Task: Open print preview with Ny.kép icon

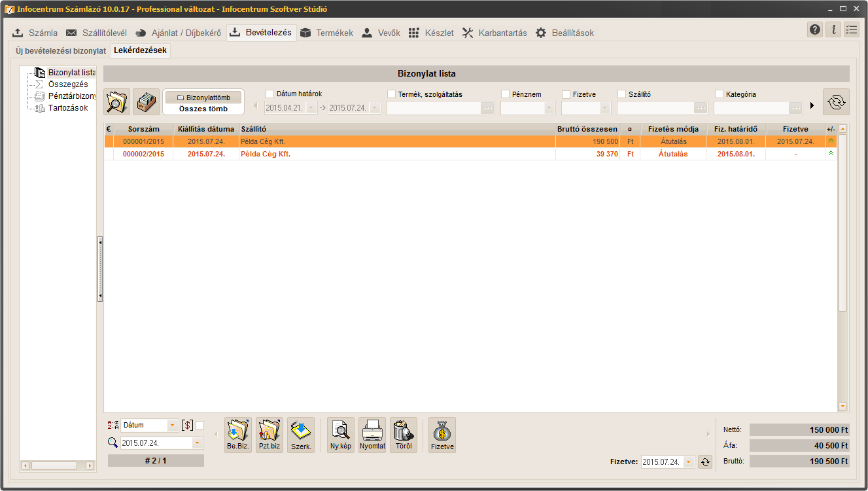Action: [341, 435]
